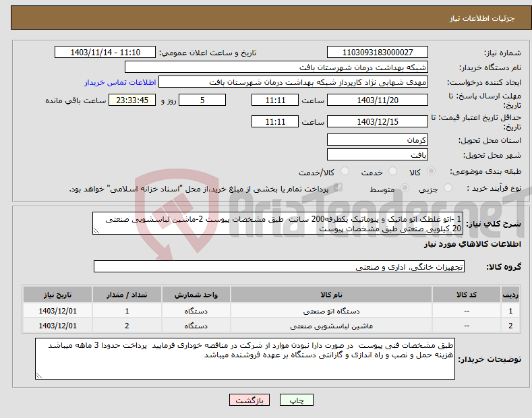
Task: Select the کالا/خدمت radio button
Action: pyautogui.click(x=345, y=171)
